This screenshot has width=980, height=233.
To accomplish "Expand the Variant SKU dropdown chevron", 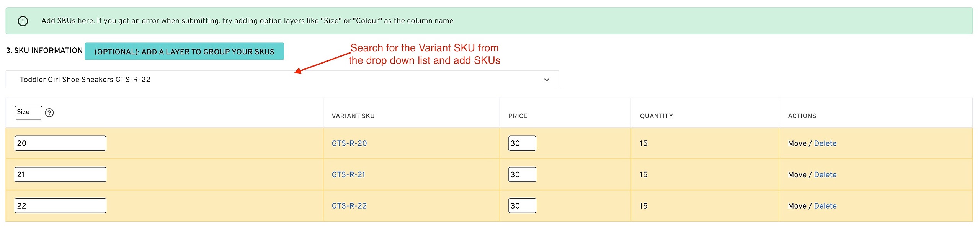I will tap(547, 80).
